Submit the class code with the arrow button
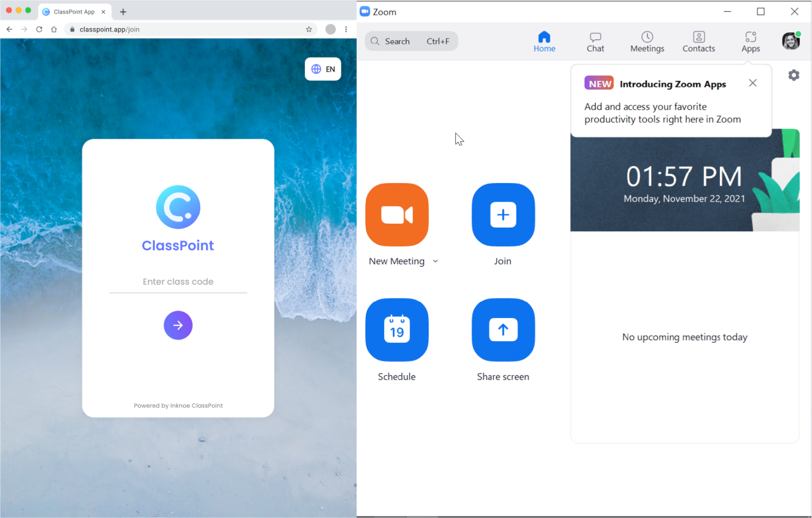The height and width of the screenshot is (518, 812). tap(178, 325)
